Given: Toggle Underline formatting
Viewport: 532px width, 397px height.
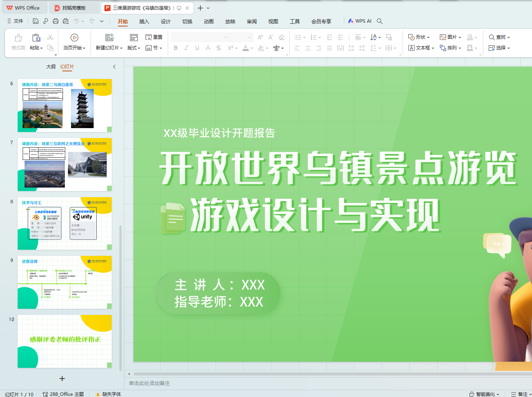Looking at the screenshot, I should pos(197,48).
